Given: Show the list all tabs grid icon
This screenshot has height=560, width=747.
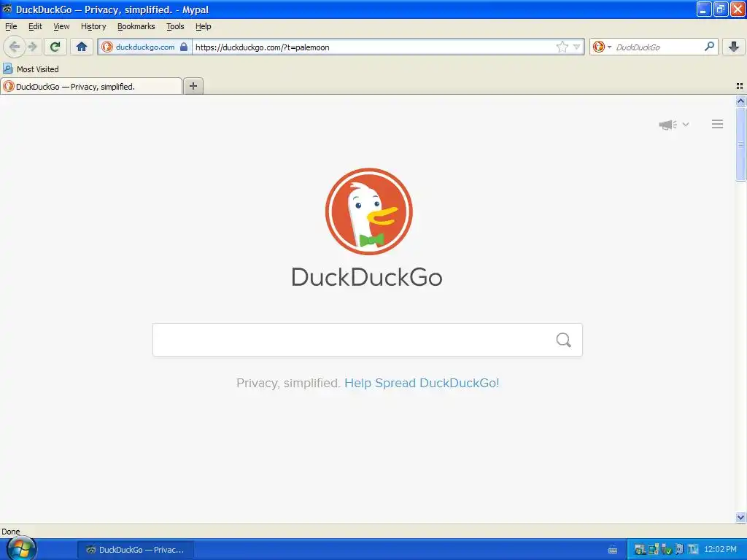Looking at the screenshot, I should click(x=740, y=86).
